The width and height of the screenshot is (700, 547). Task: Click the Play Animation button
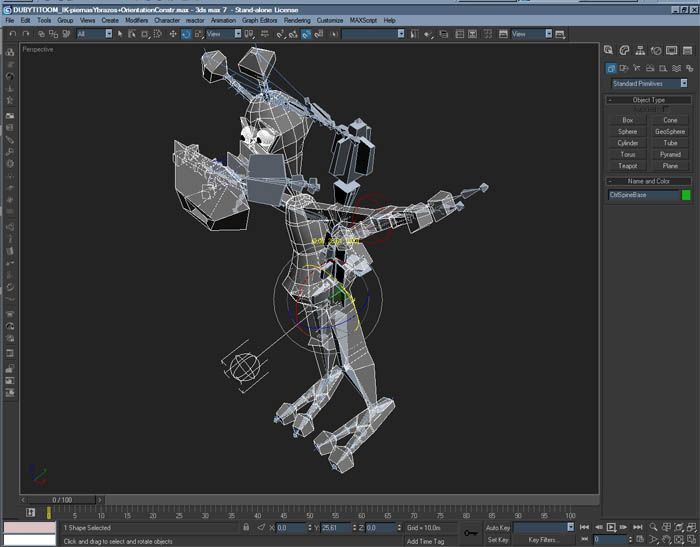611,527
